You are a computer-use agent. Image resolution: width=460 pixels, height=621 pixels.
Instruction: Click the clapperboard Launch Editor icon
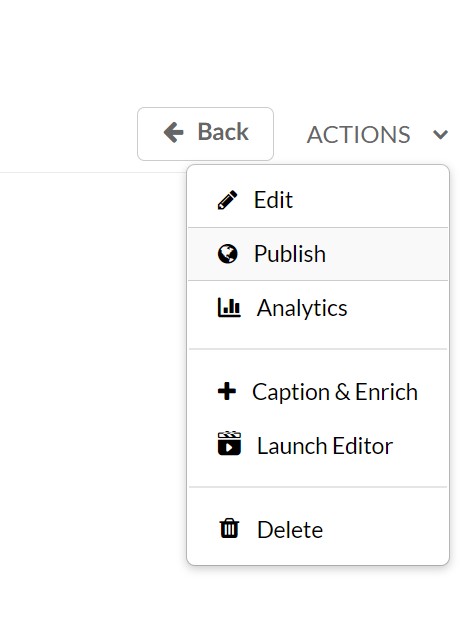click(x=229, y=443)
